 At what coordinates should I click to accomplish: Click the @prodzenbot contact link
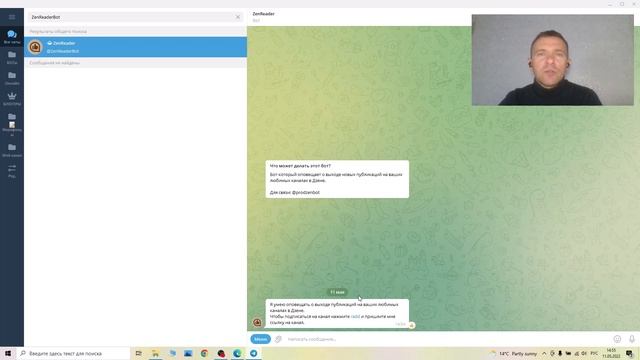[306, 192]
